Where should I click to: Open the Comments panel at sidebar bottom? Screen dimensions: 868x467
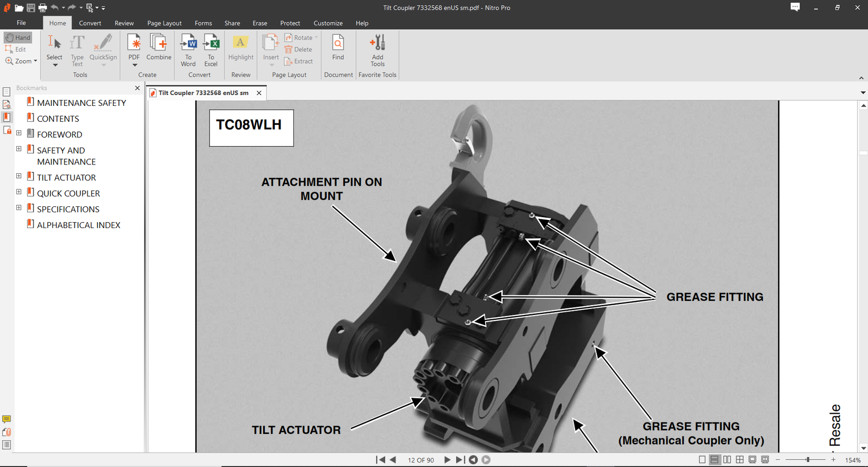[x=7, y=419]
